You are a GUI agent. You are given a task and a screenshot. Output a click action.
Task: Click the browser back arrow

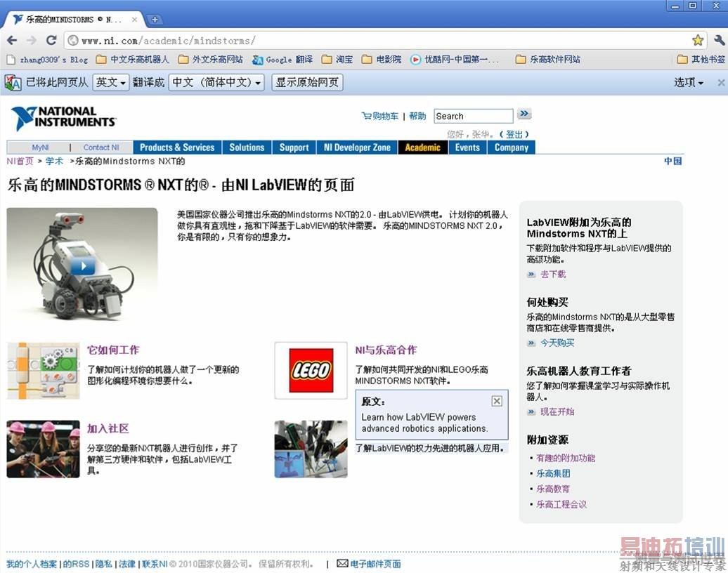point(12,40)
